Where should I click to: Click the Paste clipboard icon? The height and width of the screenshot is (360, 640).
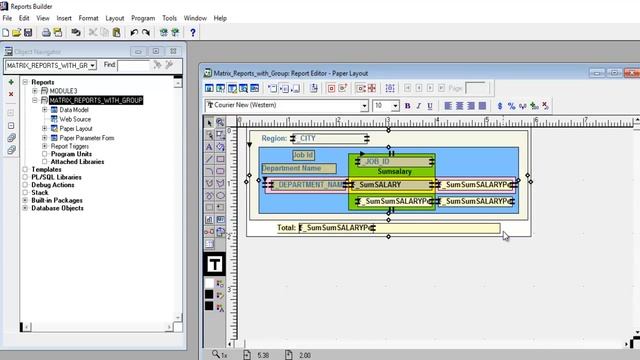pos(116,33)
